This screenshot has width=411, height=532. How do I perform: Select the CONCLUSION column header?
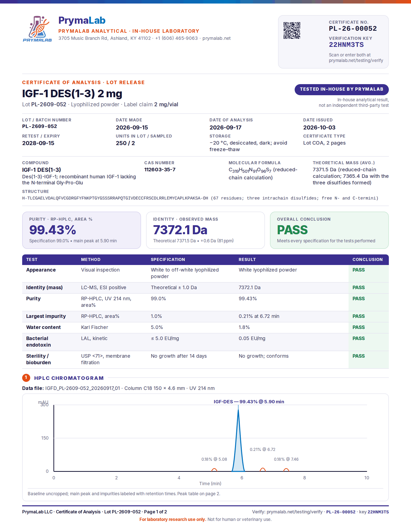coord(367,259)
